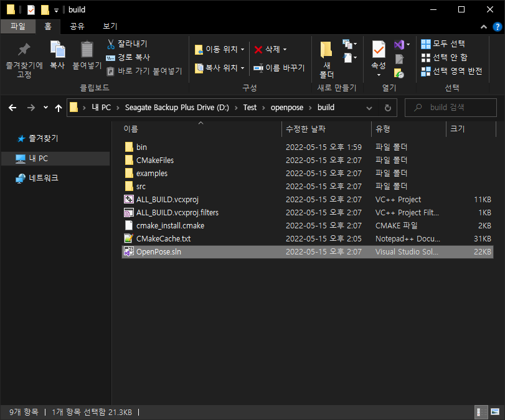Select OpenPose.sln solution file
505x420 pixels.
coord(308,251)
